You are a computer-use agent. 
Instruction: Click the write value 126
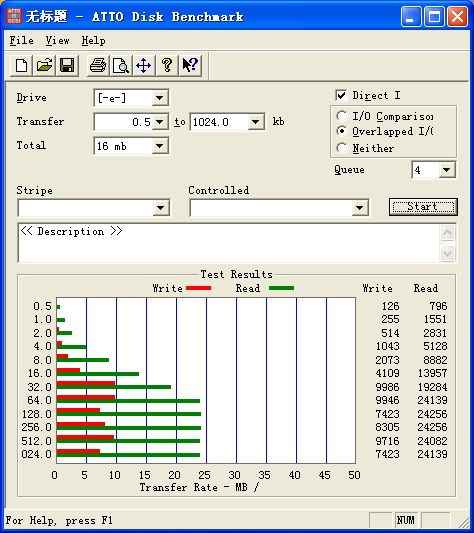coord(390,306)
